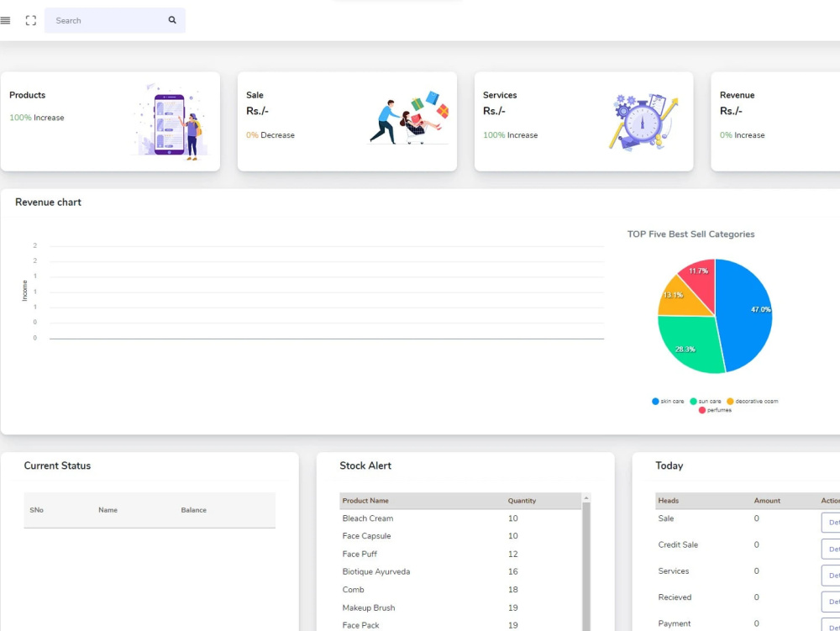Click the Revenue chart heading
840x631 pixels.
click(x=48, y=202)
